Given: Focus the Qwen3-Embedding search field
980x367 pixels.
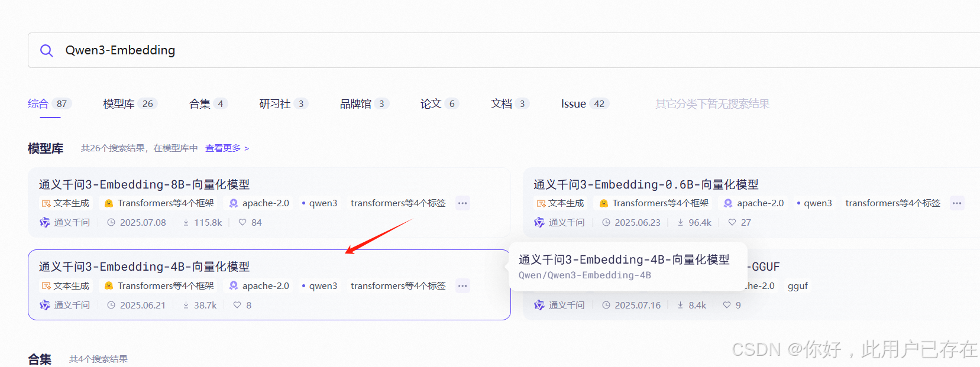Looking at the screenshot, I should click(x=504, y=50).
